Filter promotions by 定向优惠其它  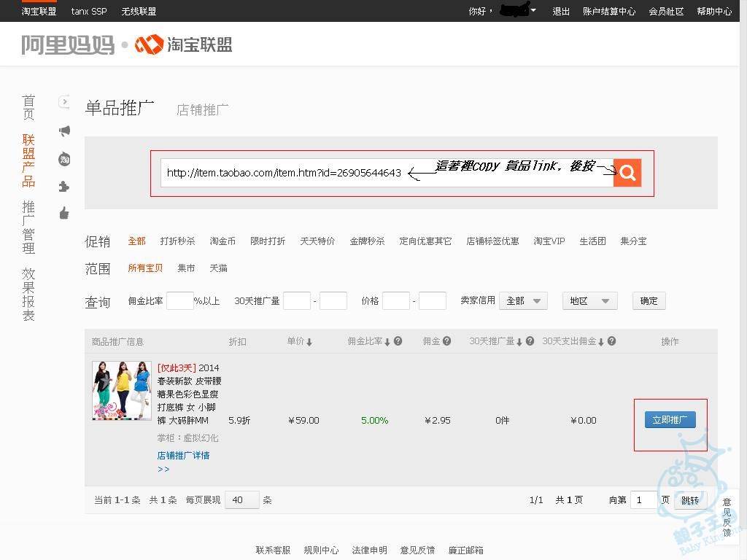pos(425,241)
